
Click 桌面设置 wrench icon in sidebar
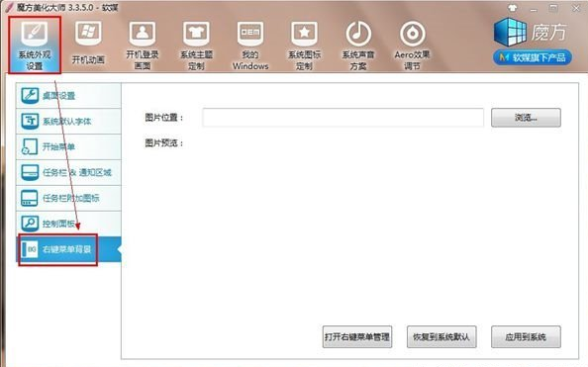tap(30, 95)
